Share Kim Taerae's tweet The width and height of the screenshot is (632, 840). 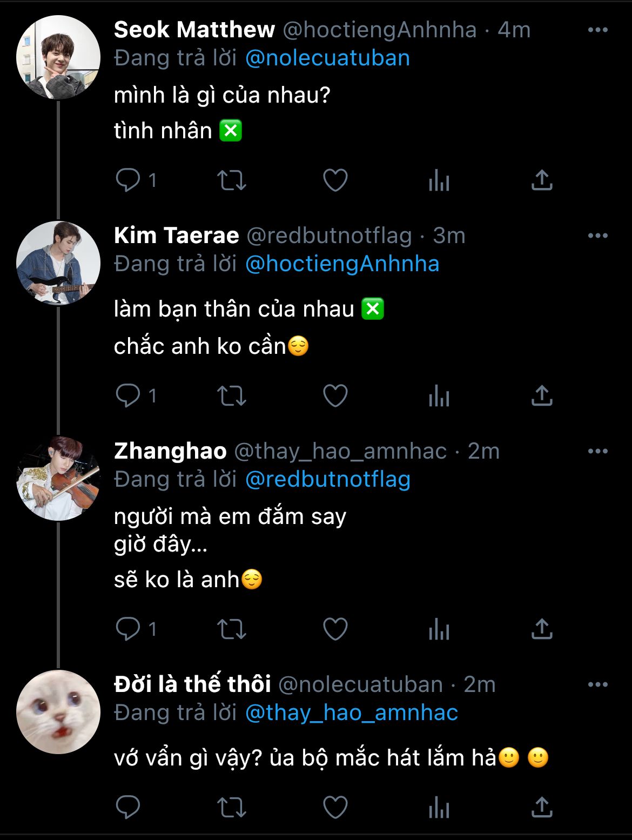point(542,396)
